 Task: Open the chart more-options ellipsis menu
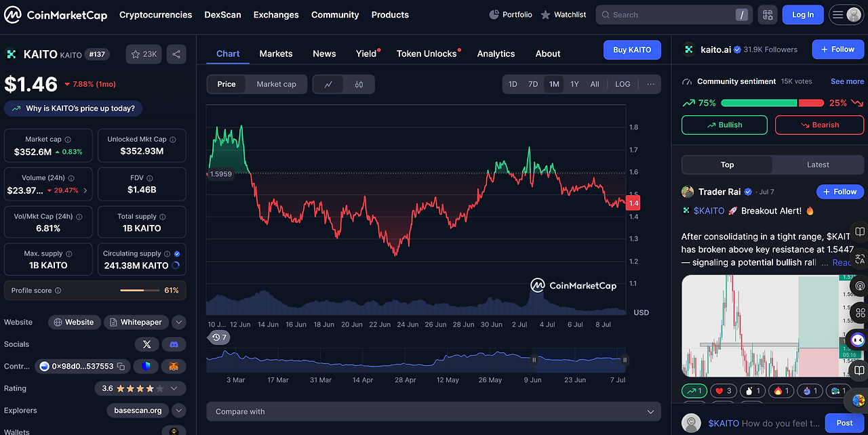pyautogui.click(x=650, y=84)
